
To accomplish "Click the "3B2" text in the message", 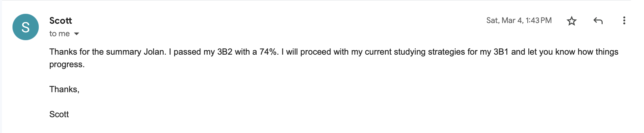I will coord(225,52).
